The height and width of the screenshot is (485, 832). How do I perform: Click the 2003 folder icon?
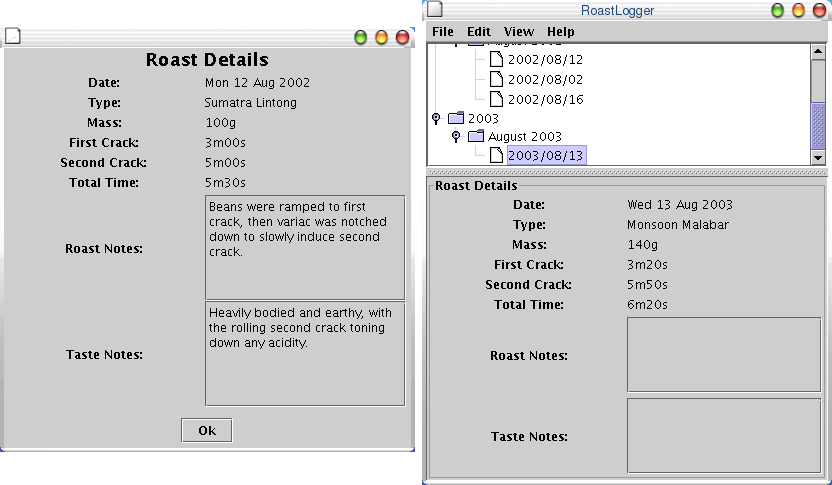[x=456, y=118]
